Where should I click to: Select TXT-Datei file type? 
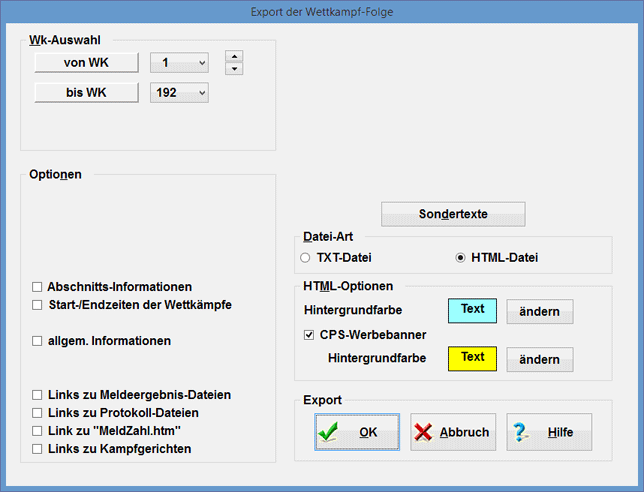306,258
